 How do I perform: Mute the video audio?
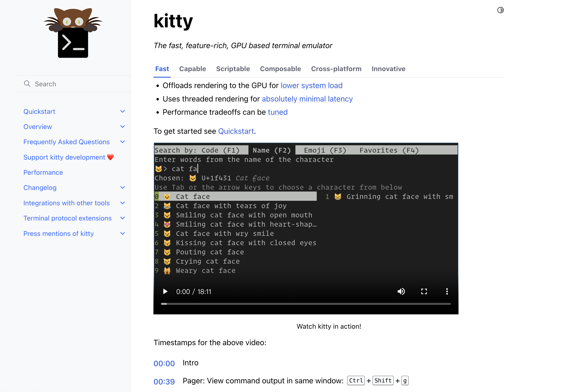click(401, 291)
